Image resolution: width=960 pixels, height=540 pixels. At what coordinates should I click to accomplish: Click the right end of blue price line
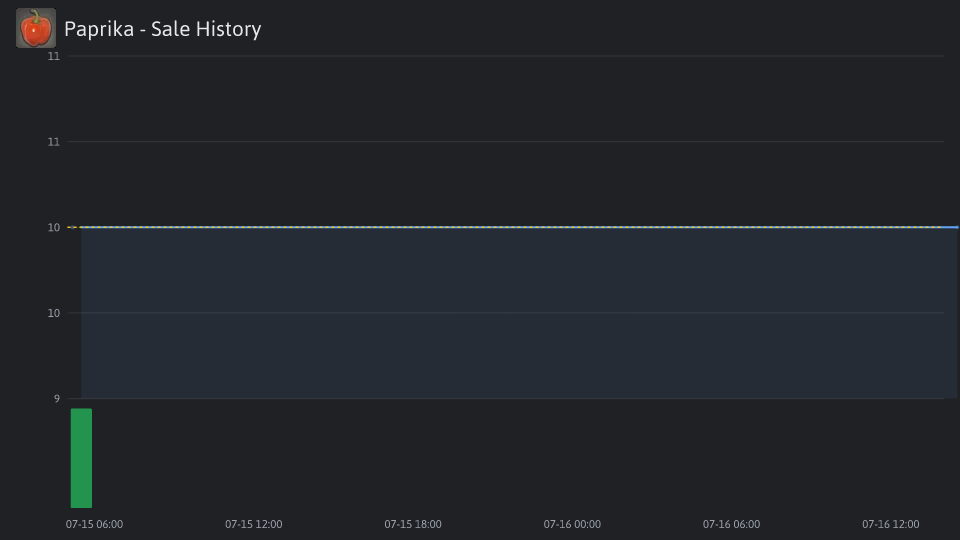click(x=955, y=227)
